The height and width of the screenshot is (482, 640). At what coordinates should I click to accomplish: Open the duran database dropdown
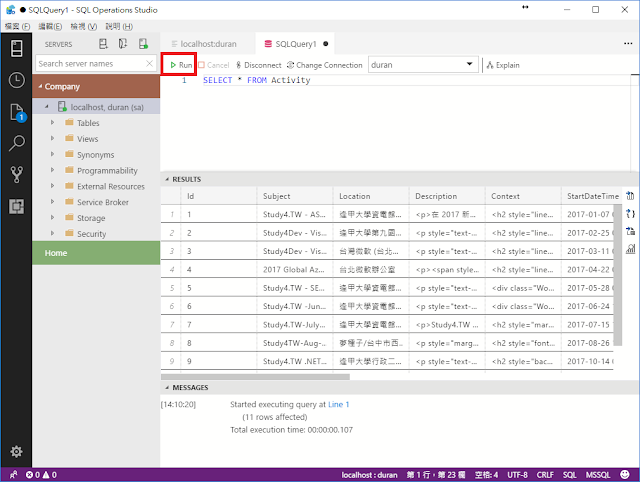pos(423,64)
